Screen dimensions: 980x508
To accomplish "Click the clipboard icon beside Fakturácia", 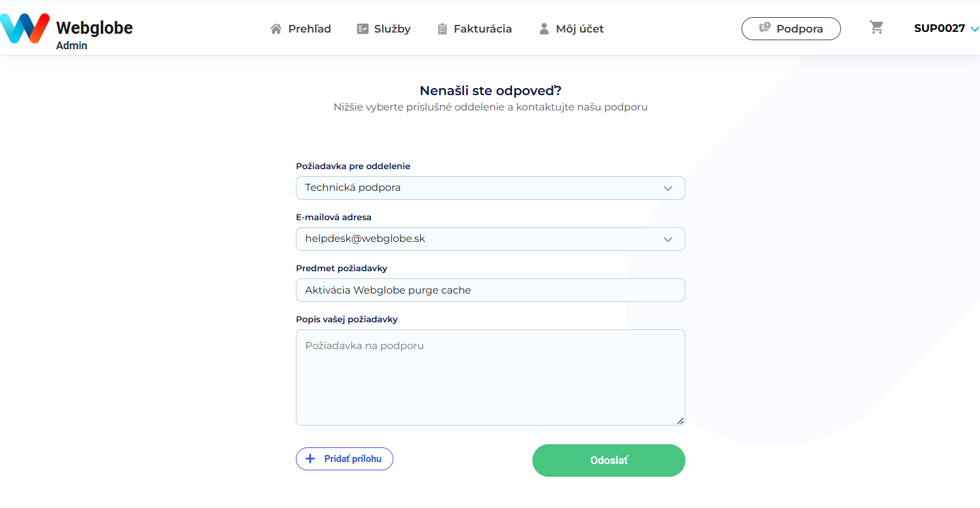I will (442, 29).
